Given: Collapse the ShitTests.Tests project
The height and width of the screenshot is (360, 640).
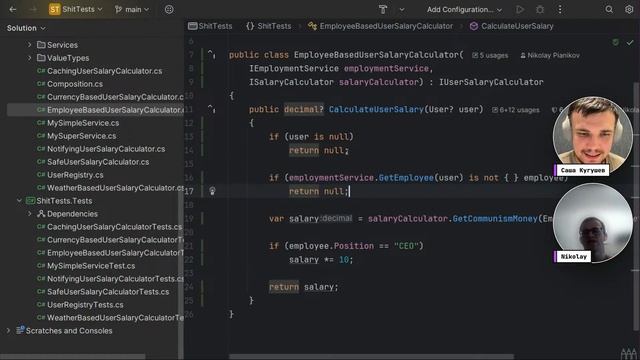Looking at the screenshot, I should click(19, 201).
